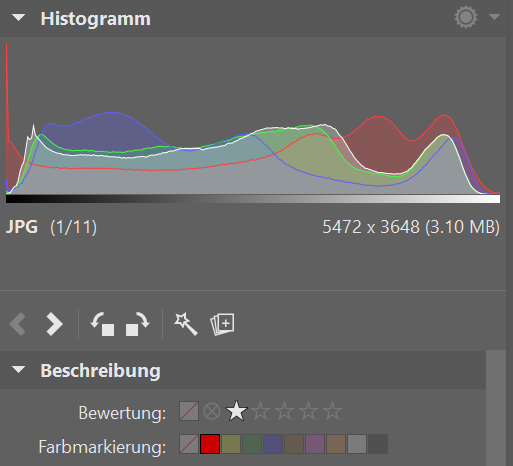Image resolution: width=513 pixels, height=466 pixels.
Task: Go to the next image arrow
Action: 54,324
